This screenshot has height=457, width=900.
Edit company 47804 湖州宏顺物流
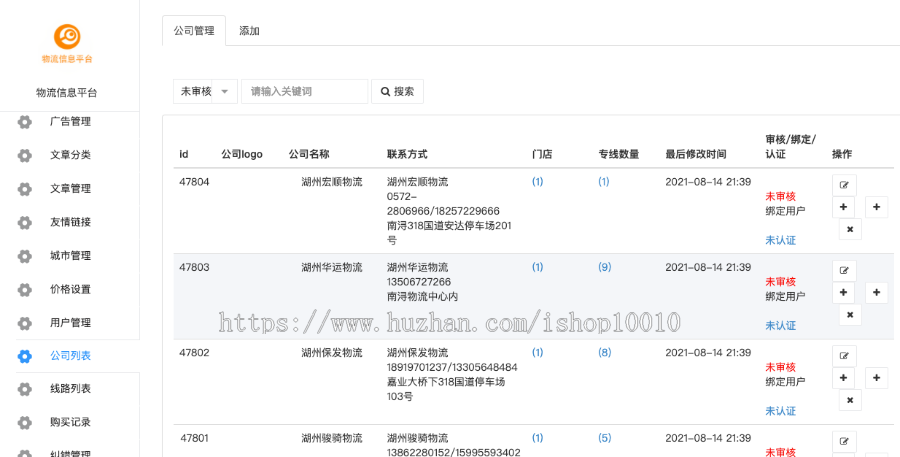[x=844, y=185]
